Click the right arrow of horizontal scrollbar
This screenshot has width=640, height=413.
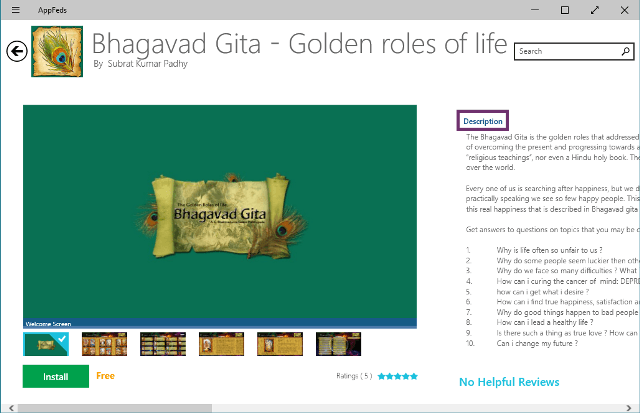pyautogui.click(x=629, y=408)
